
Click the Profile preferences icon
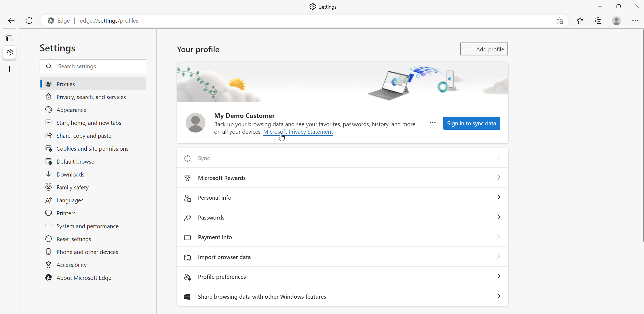187,277
